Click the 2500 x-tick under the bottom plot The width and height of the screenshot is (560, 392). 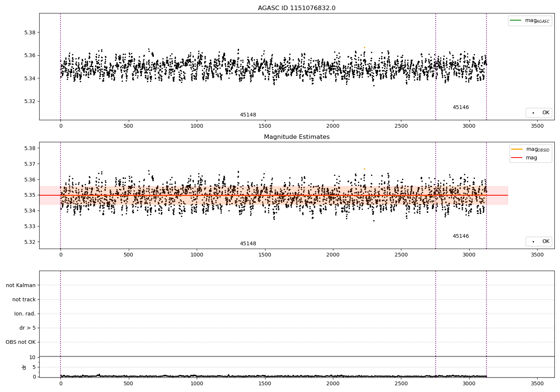point(401,383)
